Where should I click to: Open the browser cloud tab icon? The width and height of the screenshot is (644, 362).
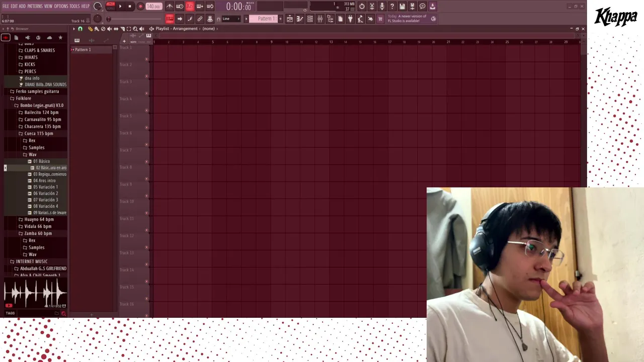(x=49, y=38)
